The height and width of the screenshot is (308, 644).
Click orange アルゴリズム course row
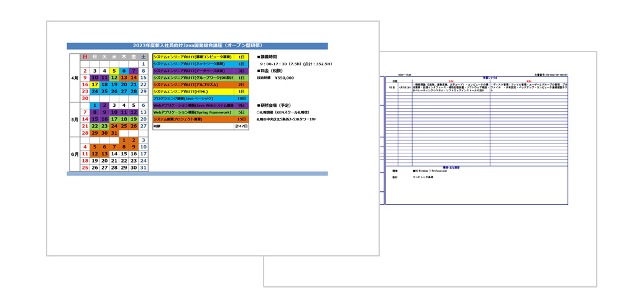coord(200,85)
